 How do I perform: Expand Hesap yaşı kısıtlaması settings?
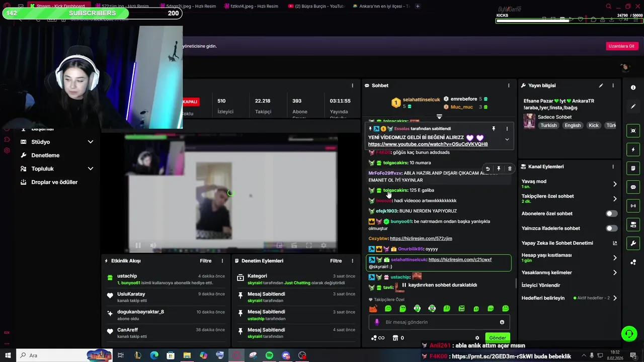tap(615, 258)
